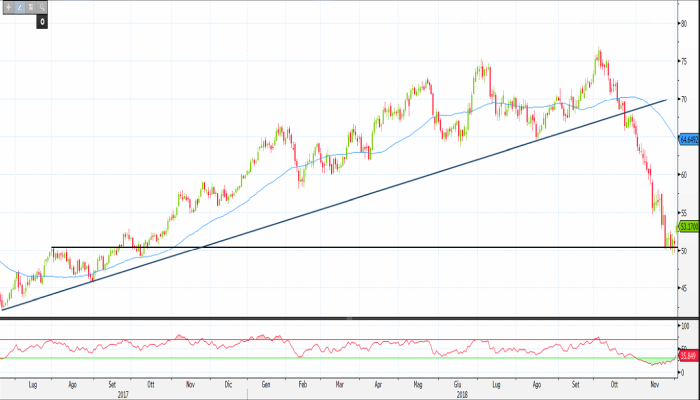This screenshot has width=700, height=400.
Task: Click the crosshair tool in chart toolbar
Action: coord(7,6)
